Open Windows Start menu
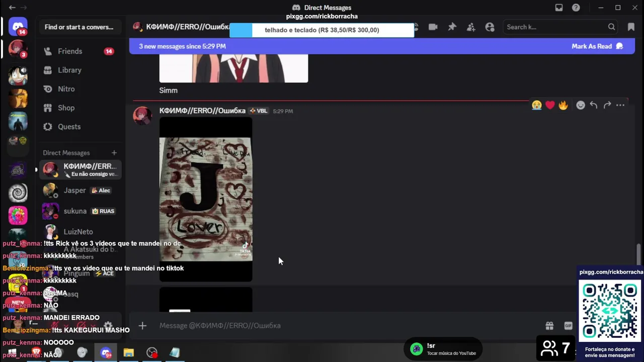Viewport: 644px width, 362px height. click(12, 353)
